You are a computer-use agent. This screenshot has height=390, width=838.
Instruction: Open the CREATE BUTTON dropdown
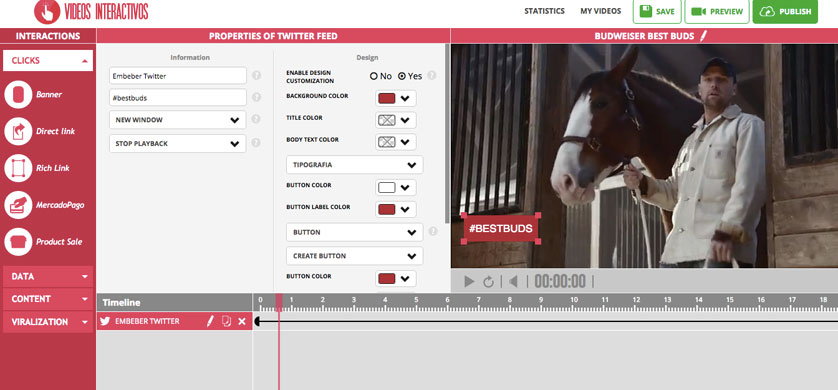click(354, 256)
